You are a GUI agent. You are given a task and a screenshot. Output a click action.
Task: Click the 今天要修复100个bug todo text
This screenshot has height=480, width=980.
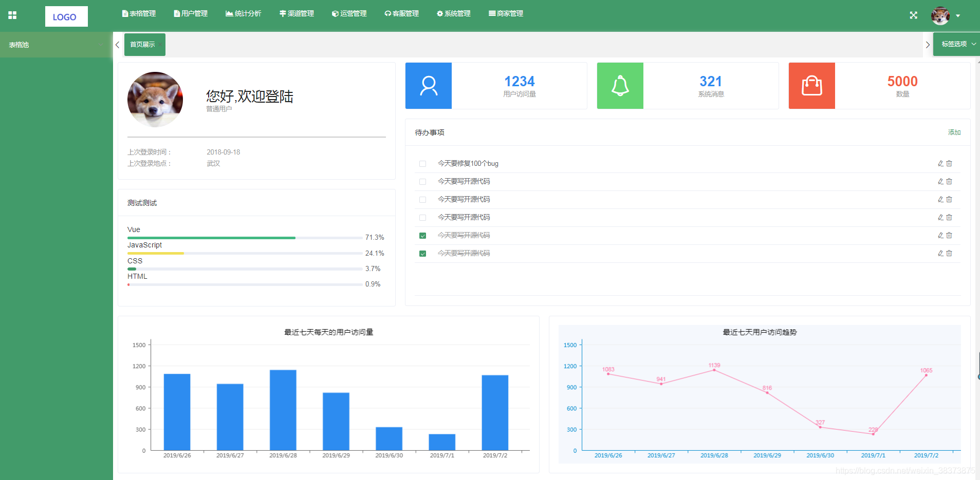coord(468,163)
